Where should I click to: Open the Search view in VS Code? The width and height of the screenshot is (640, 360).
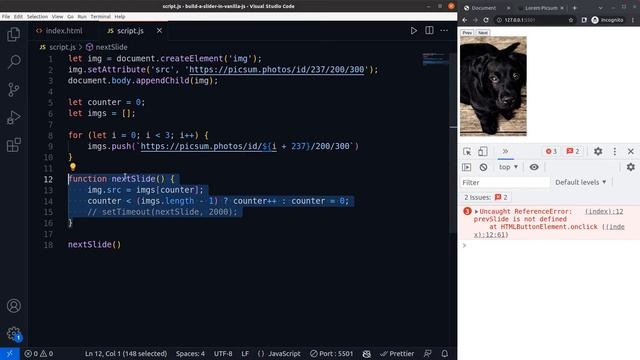click(x=13, y=62)
